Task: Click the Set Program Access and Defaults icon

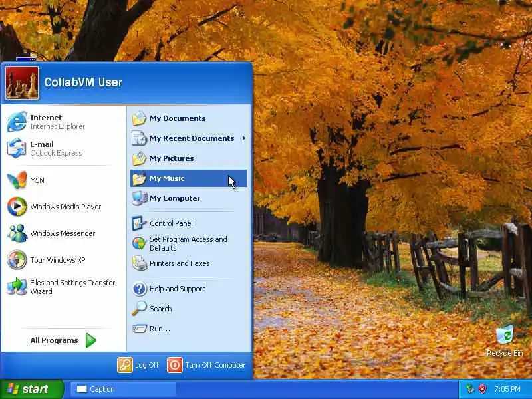Action: (x=139, y=243)
